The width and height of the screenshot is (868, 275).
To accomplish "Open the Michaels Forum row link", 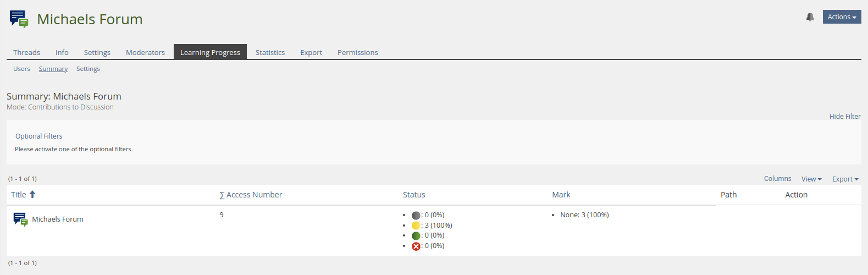I will point(58,219).
